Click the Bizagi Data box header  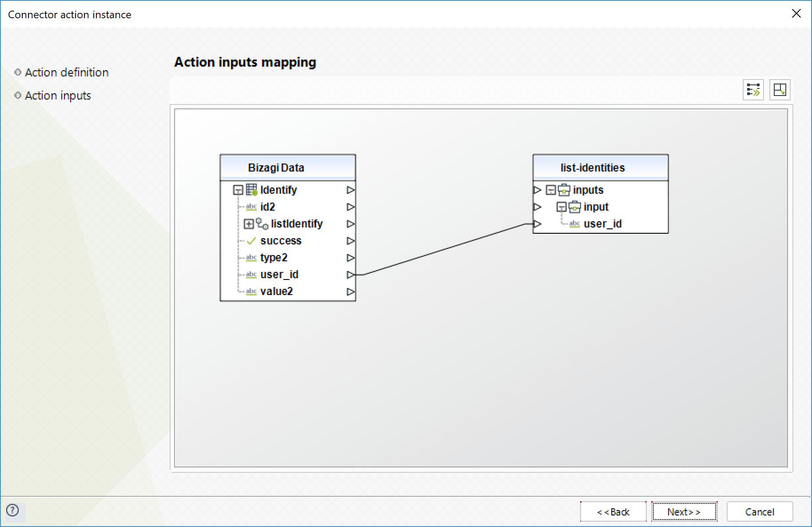click(288, 168)
